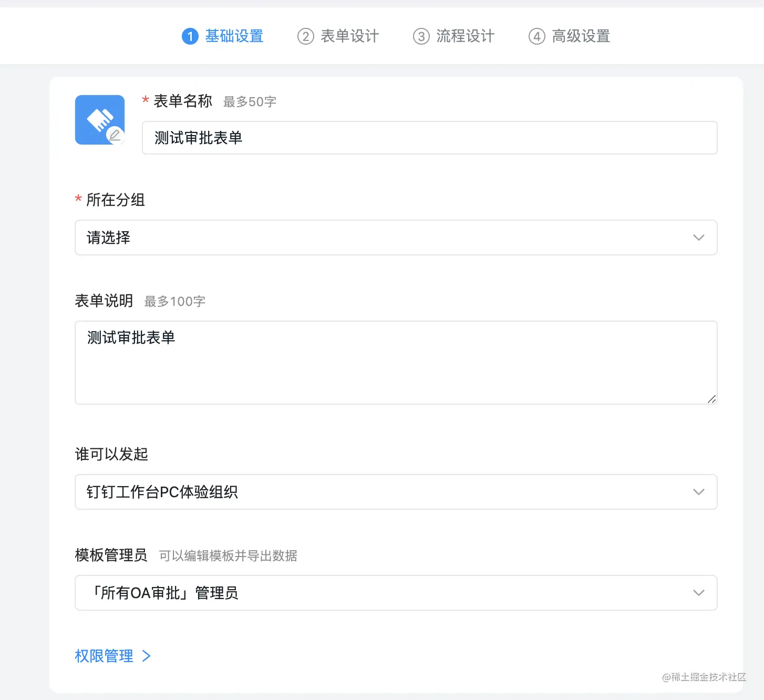Click the chevron in 所在分组 dropdown
The height and width of the screenshot is (700, 764).
coord(699,238)
